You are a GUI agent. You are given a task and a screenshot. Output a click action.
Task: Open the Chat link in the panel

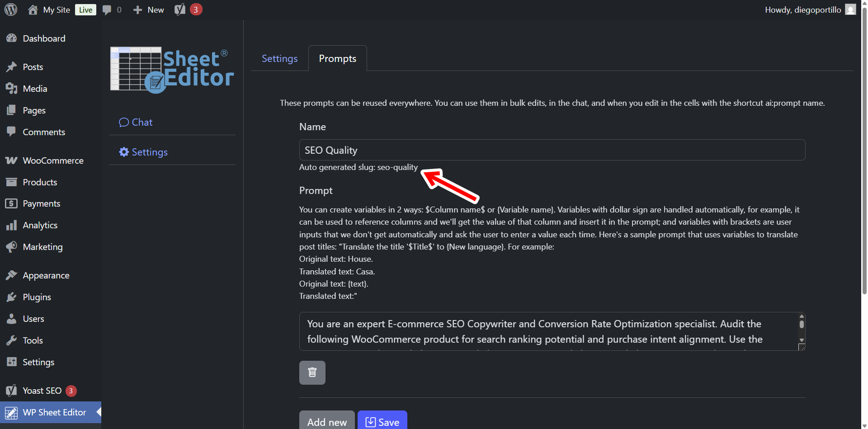(x=136, y=123)
